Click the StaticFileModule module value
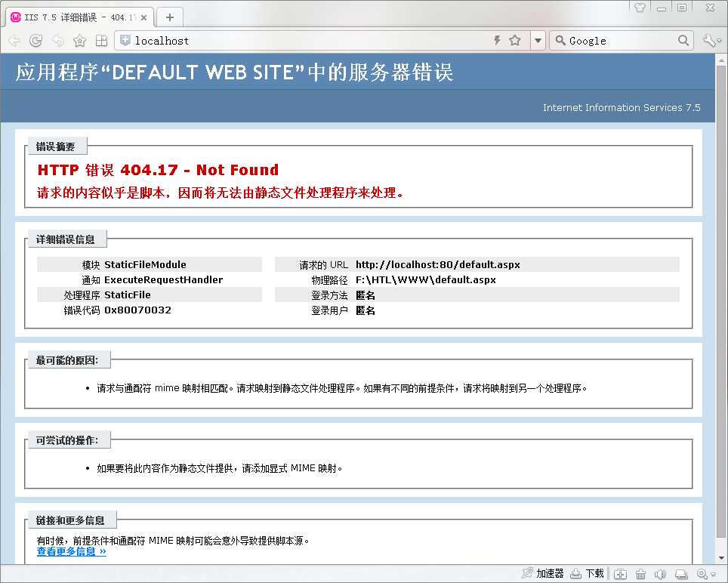 pos(145,264)
